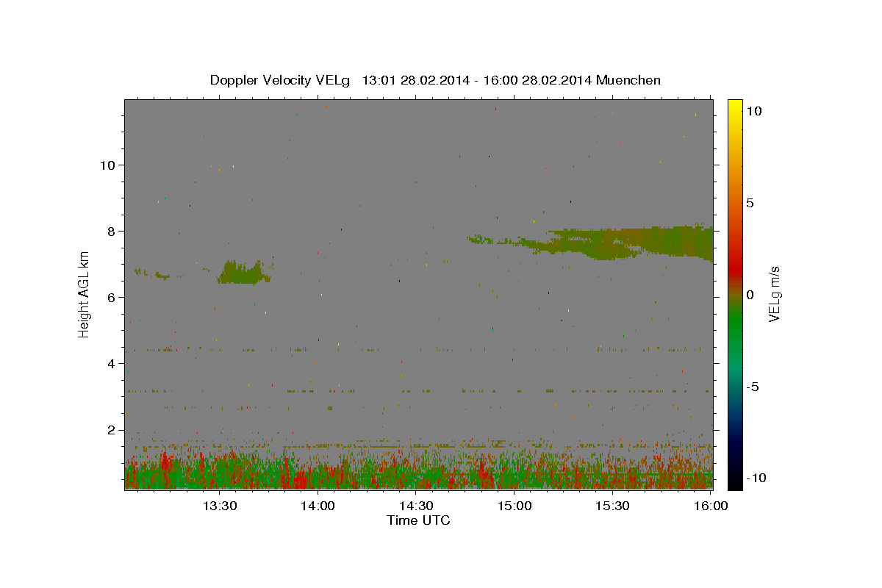Image resolution: width=882 pixels, height=588 pixels.
Task: Click the height tick label 8
Action: coord(113,231)
